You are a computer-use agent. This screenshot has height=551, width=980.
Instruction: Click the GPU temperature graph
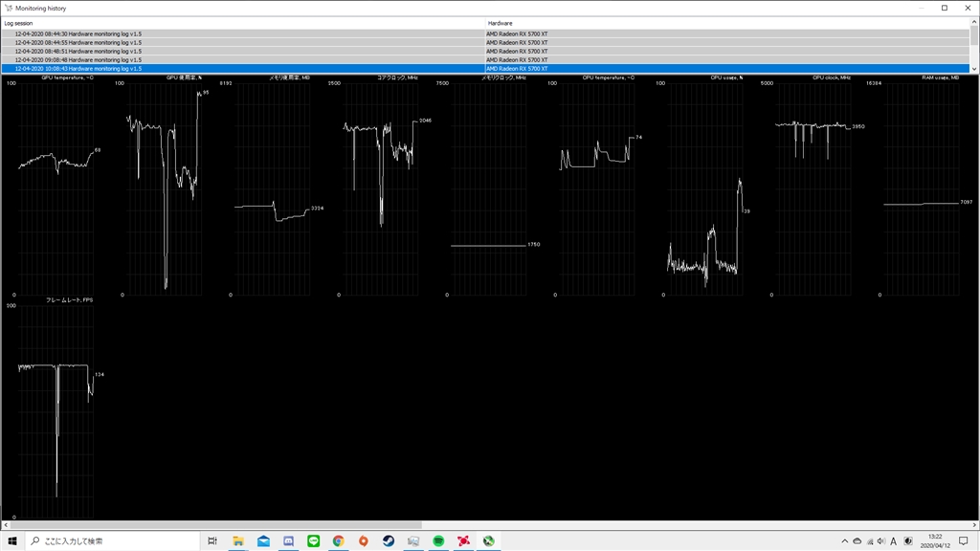56,187
